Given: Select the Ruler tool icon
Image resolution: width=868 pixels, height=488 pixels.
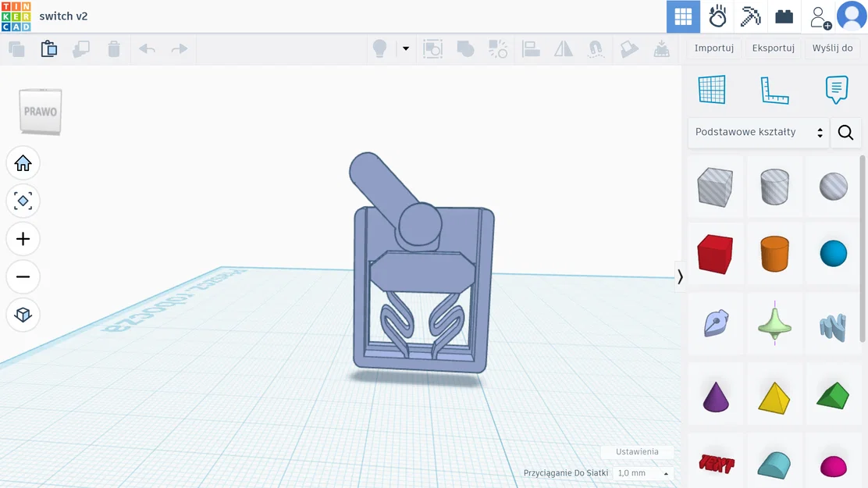Looking at the screenshot, I should coord(774,91).
